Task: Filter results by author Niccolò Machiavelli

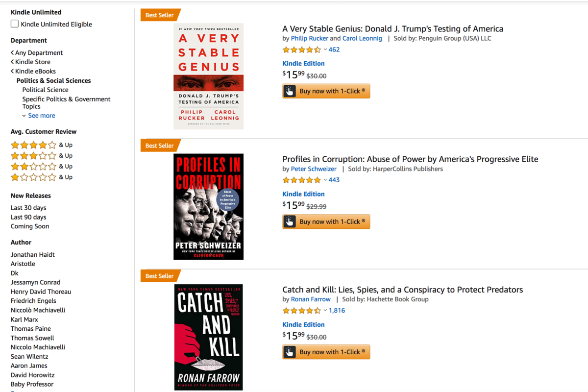Action: 38,310
